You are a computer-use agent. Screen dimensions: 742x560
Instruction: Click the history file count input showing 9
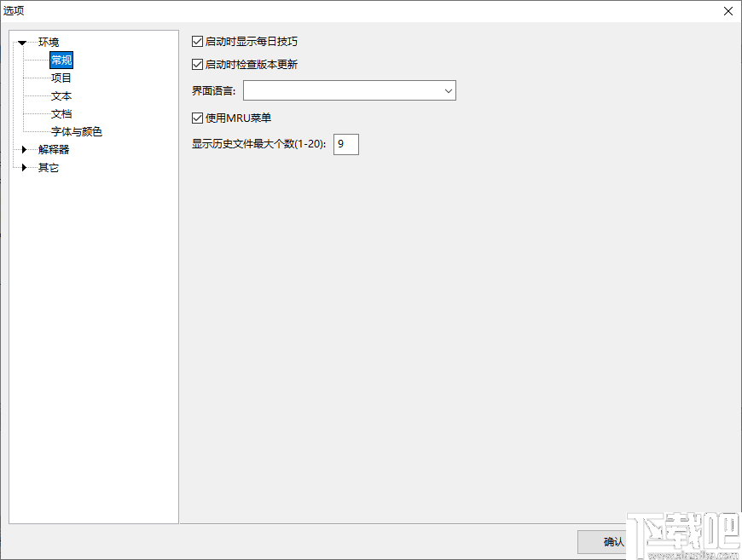point(345,144)
